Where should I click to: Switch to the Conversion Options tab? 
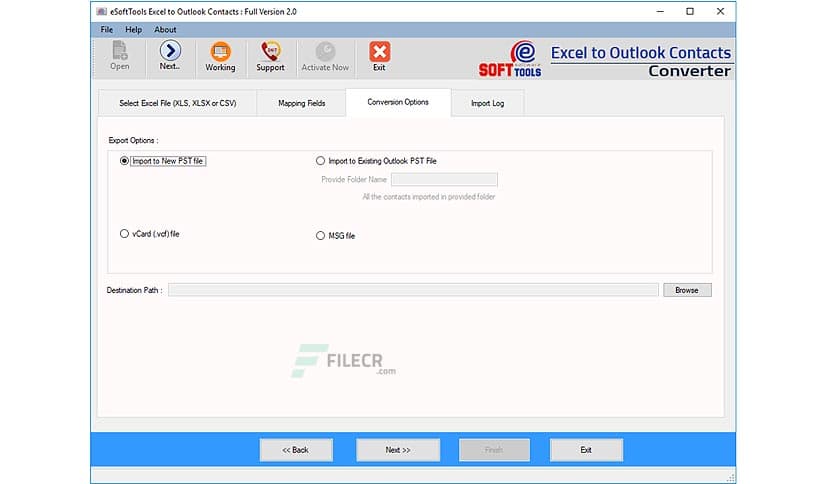pos(398,102)
